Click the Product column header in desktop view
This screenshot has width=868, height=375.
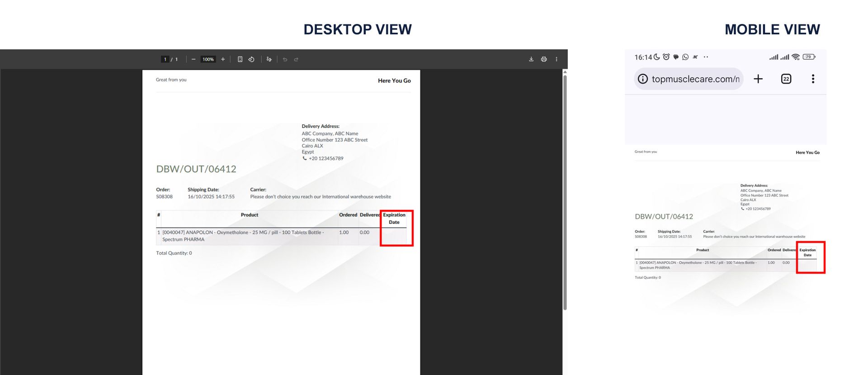coord(250,215)
